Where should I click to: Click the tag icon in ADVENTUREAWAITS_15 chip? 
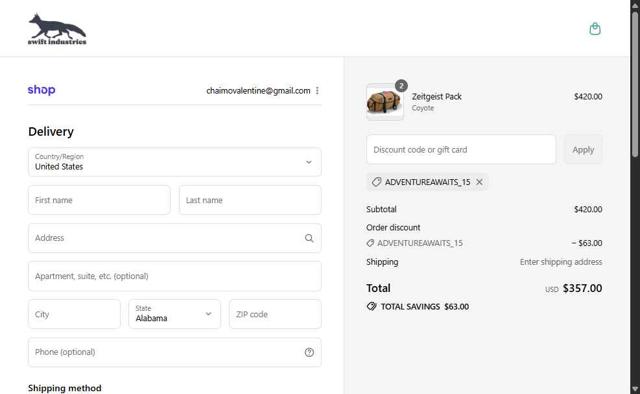click(x=376, y=182)
